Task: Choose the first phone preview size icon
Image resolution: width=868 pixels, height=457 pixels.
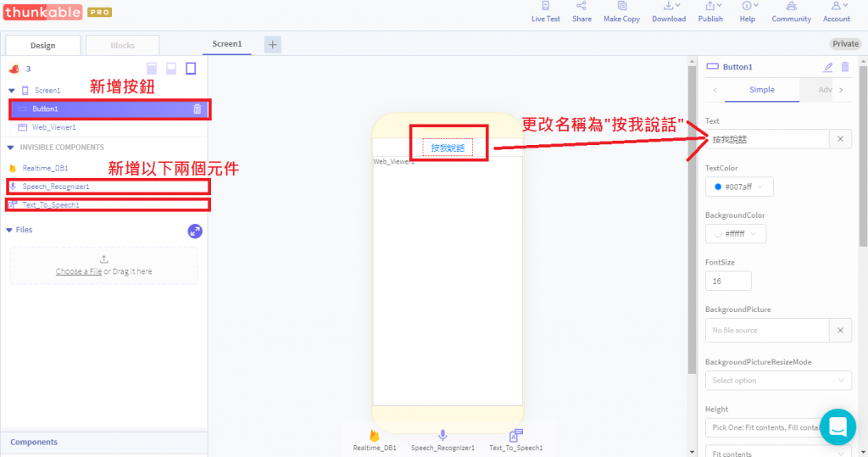Action: (152, 69)
